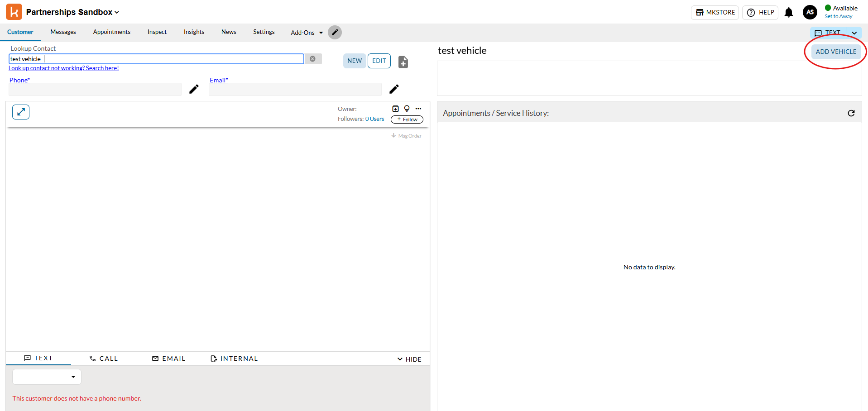This screenshot has height=411, width=868.
Task: Toggle status via Set to Away
Action: tap(838, 16)
